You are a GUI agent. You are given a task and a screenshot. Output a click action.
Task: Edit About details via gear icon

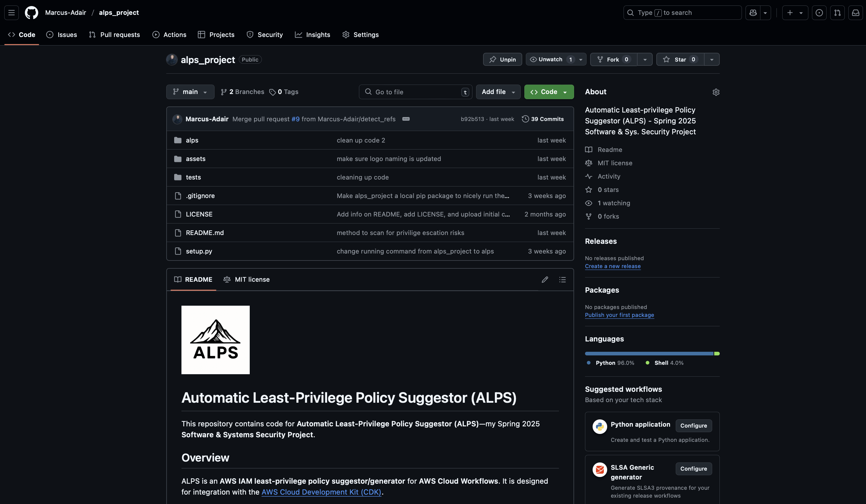click(x=716, y=92)
